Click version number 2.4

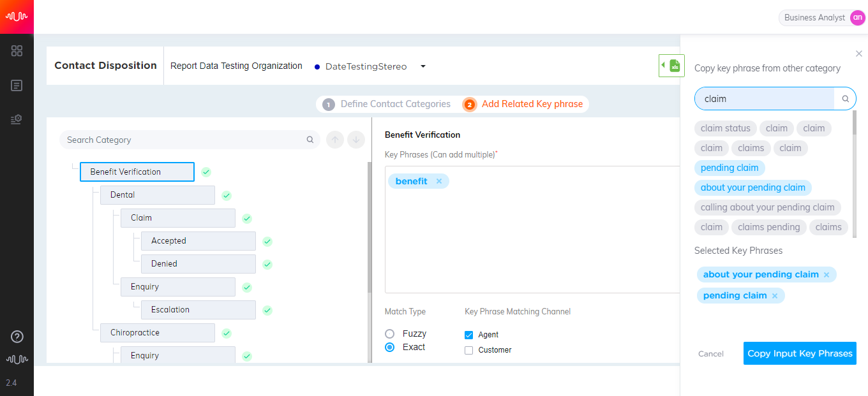tap(11, 383)
